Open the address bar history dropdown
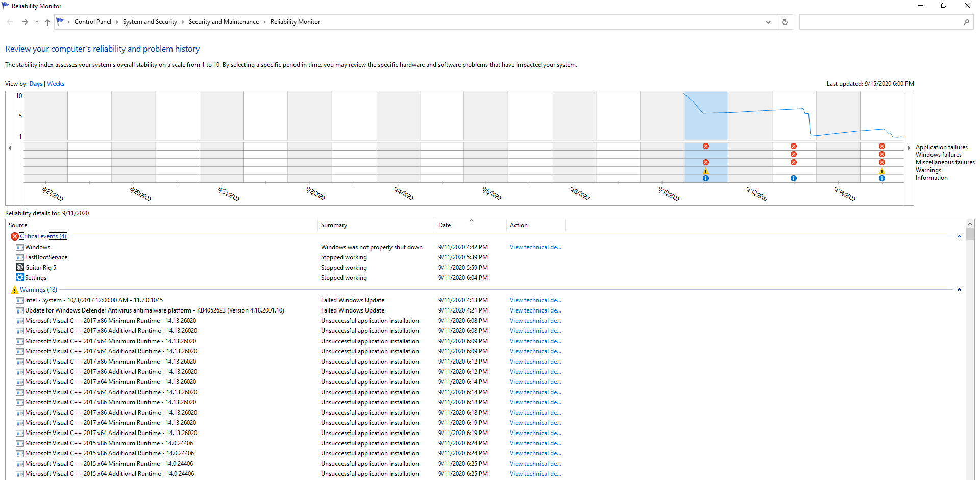980x480 pixels. (x=768, y=22)
